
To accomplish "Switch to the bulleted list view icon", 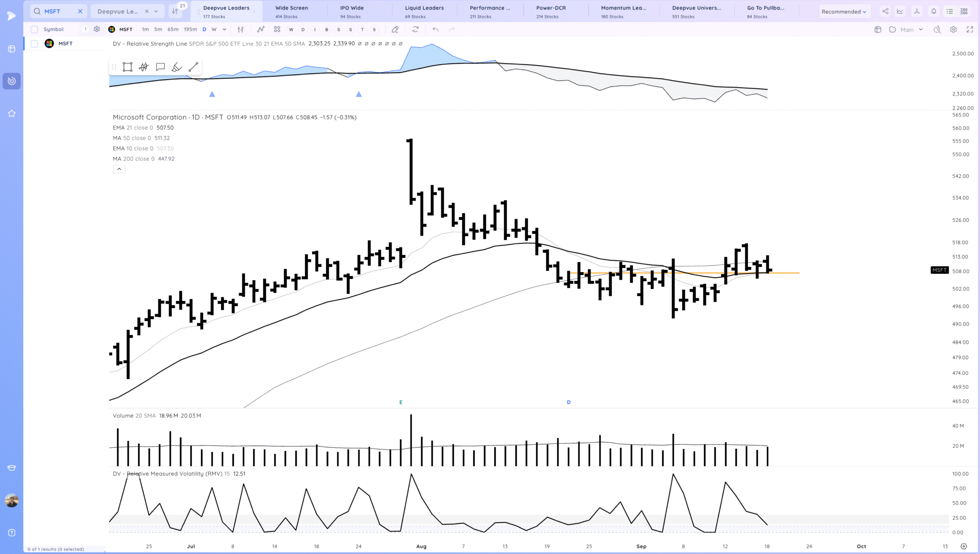I will pos(950,11).
